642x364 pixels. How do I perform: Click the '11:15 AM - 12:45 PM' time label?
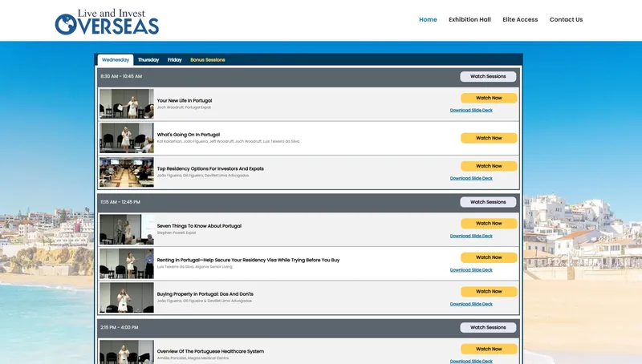[120, 202]
